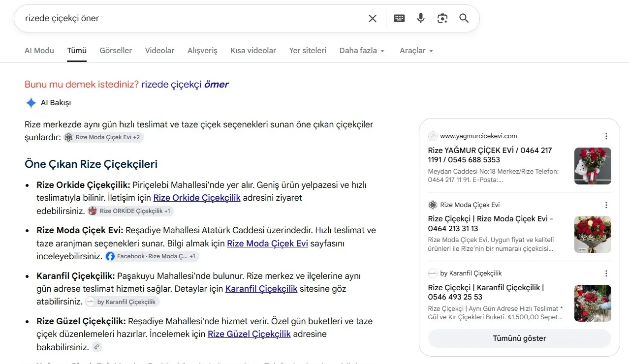
Task: Switch to AI Modu tab
Action: coord(39,50)
